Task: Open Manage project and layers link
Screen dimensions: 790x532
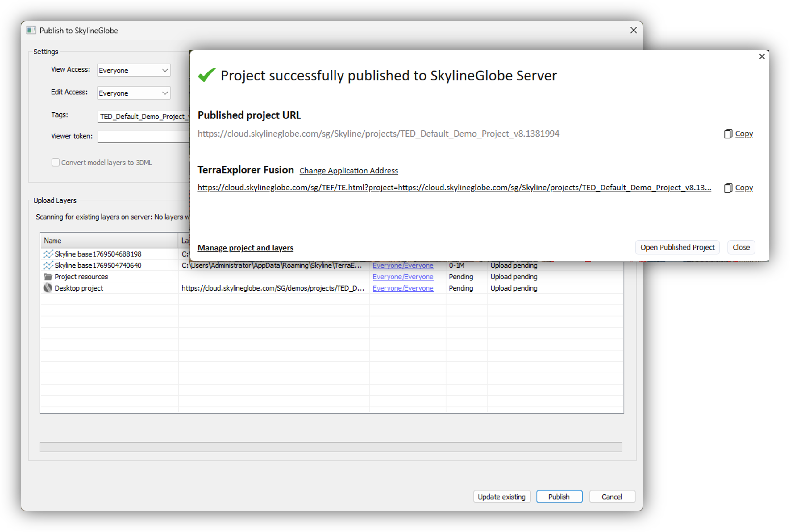Action: tap(245, 248)
